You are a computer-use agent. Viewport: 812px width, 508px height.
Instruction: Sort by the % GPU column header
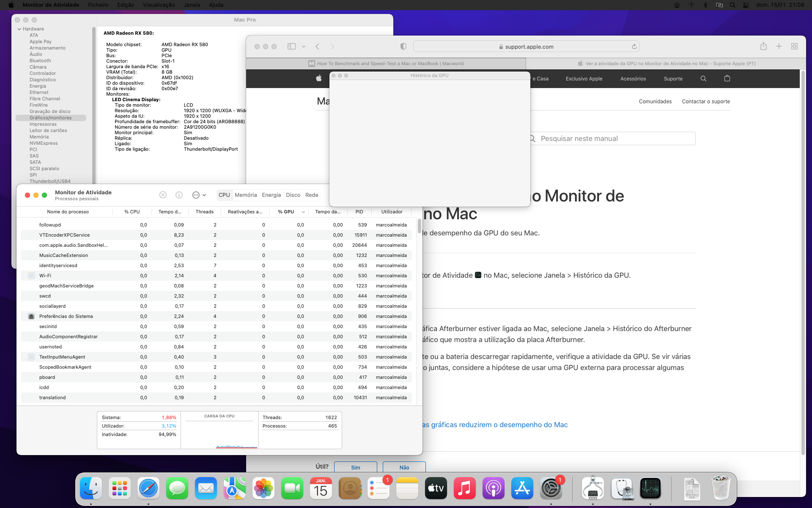286,212
